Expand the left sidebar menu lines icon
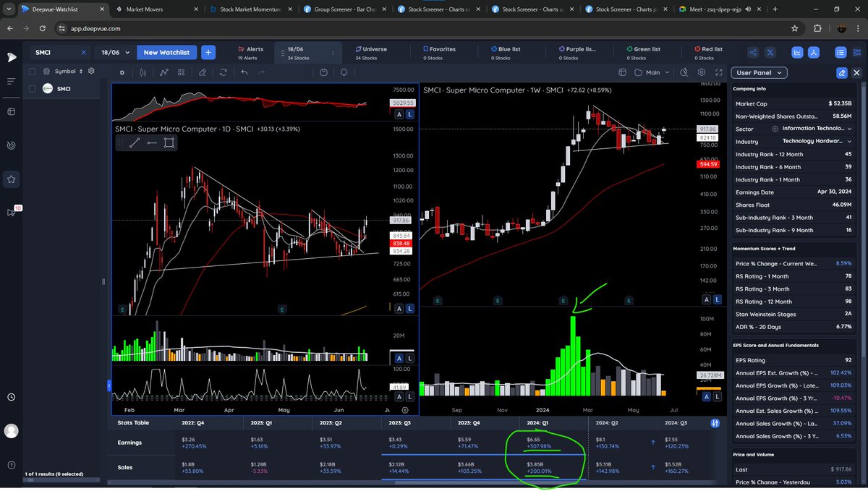This screenshot has width=868, height=491. click(12, 82)
